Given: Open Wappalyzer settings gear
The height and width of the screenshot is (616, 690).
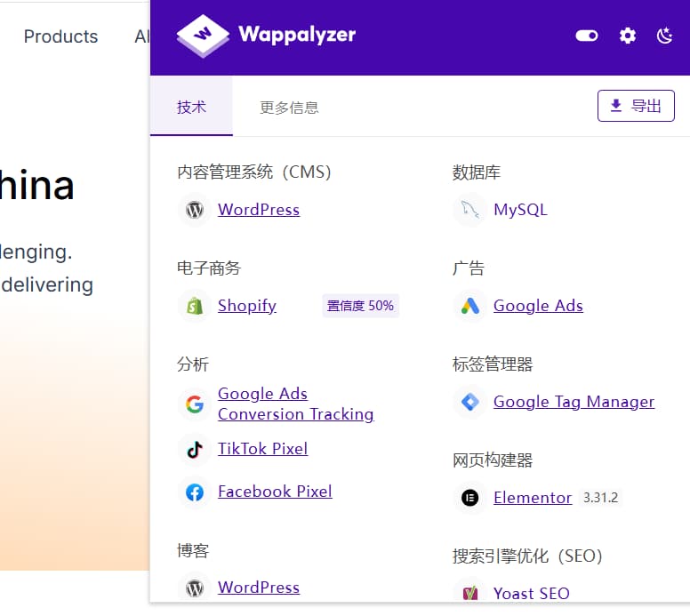Looking at the screenshot, I should [x=627, y=36].
